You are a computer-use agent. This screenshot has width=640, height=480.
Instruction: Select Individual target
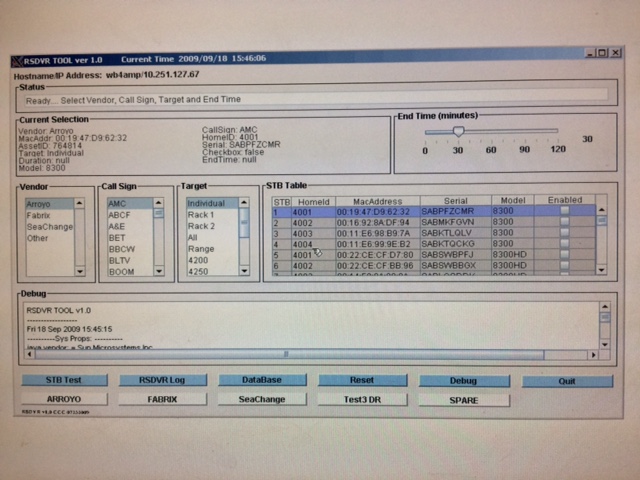pos(212,203)
